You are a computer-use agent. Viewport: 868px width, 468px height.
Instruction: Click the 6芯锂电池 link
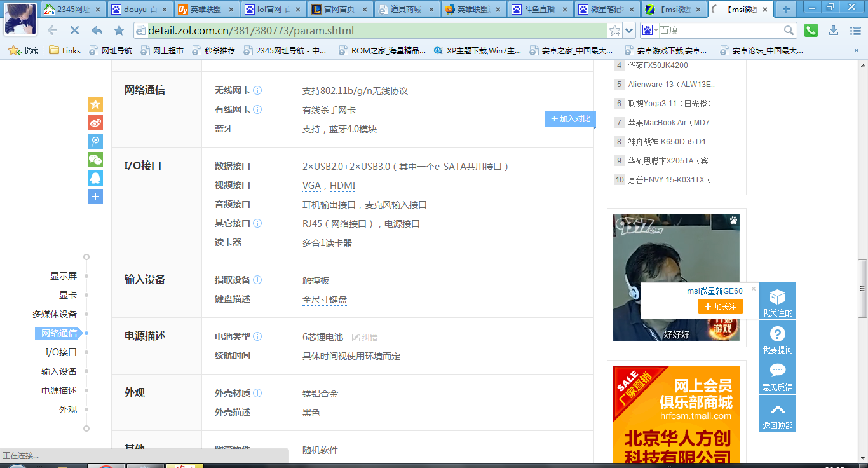(323, 337)
